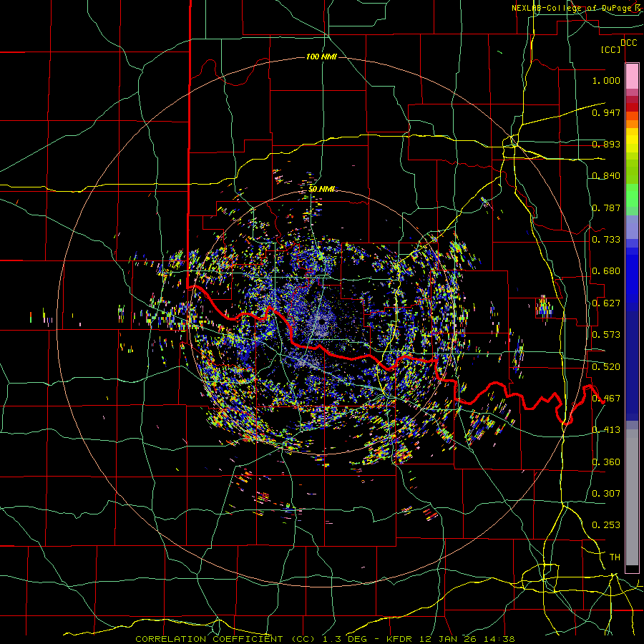
Task: Pick the gray swatch on the color bar
Action: tap(632, 497)
